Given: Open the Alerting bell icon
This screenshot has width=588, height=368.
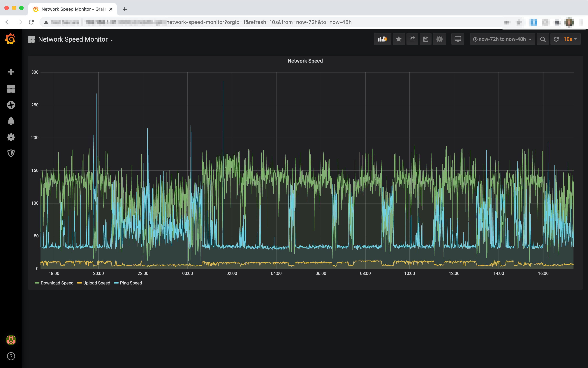Looking at the screenshot, I should [11, 121].
